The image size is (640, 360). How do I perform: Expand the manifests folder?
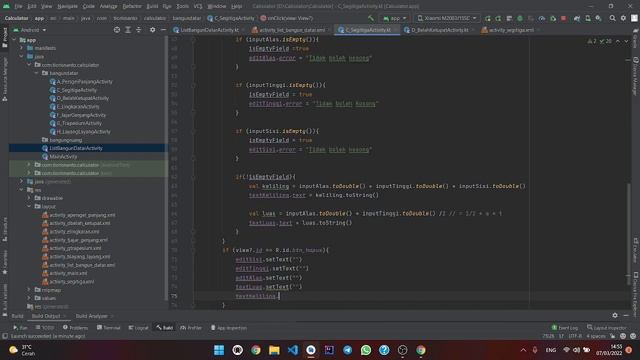(22, 48)
